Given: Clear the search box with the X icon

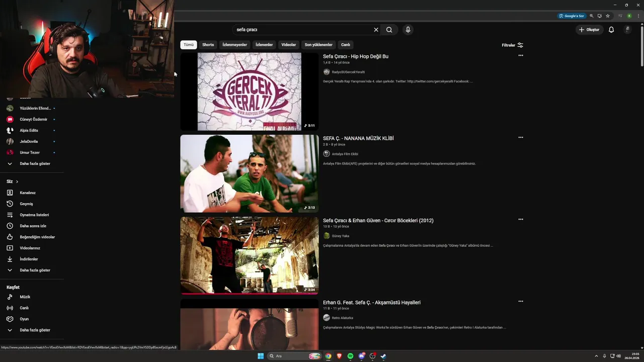Looking at the screenshot, I should [376, 30].
